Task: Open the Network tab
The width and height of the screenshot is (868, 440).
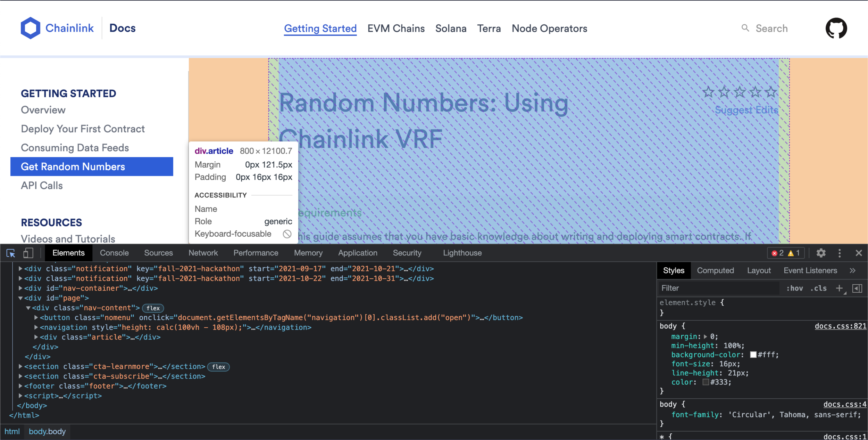Action: (203, 253)
